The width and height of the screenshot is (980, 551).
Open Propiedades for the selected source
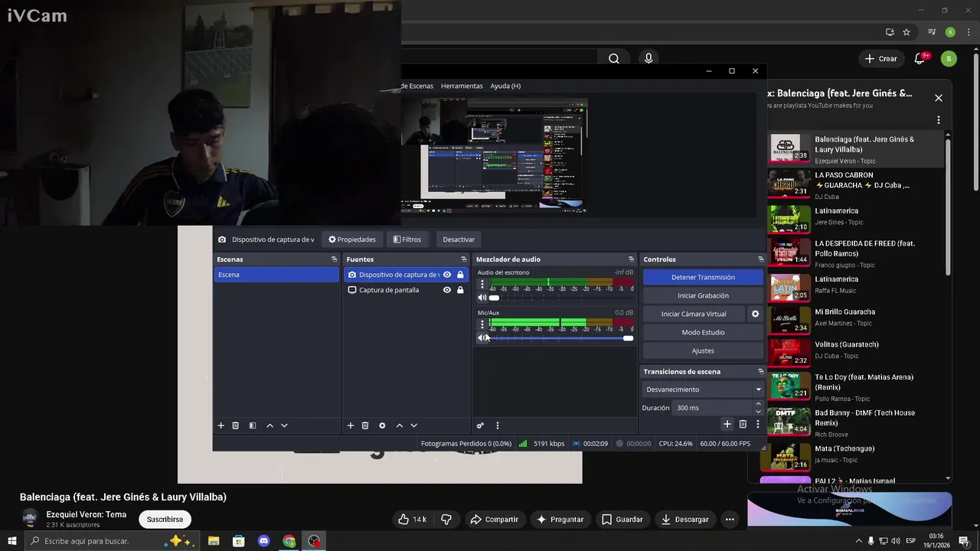click(352, 240)
